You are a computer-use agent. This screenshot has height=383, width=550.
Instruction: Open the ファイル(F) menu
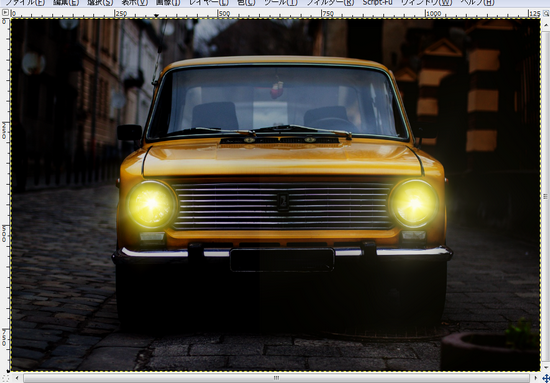coord(25,3)
